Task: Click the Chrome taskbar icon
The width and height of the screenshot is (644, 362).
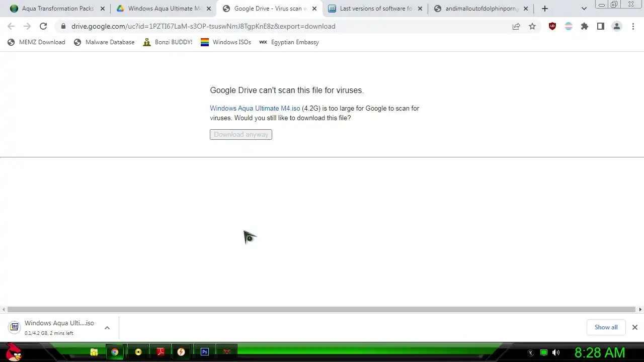Action: 115,352
